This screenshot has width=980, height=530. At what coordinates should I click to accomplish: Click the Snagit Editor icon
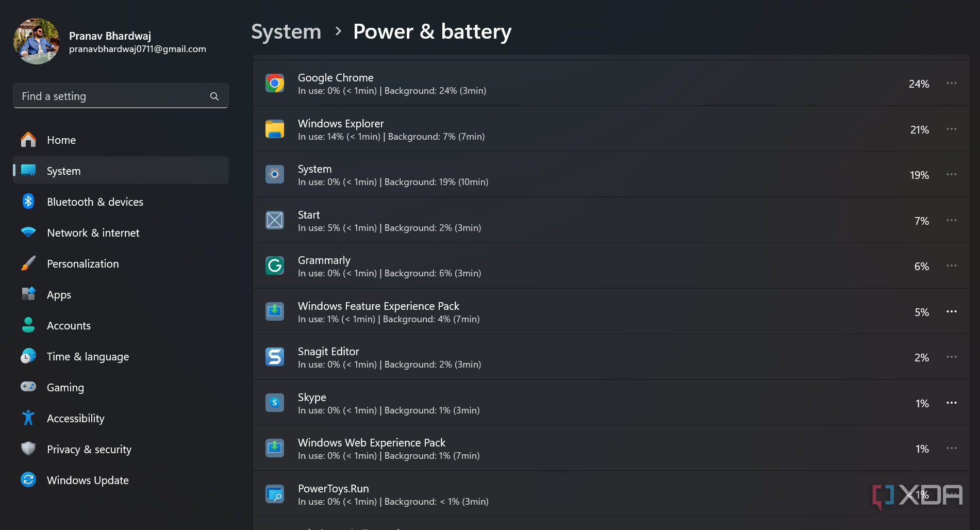pos(275,357)
